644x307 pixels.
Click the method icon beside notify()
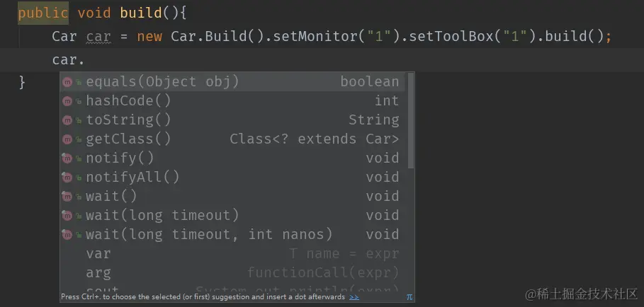point(67,158)
